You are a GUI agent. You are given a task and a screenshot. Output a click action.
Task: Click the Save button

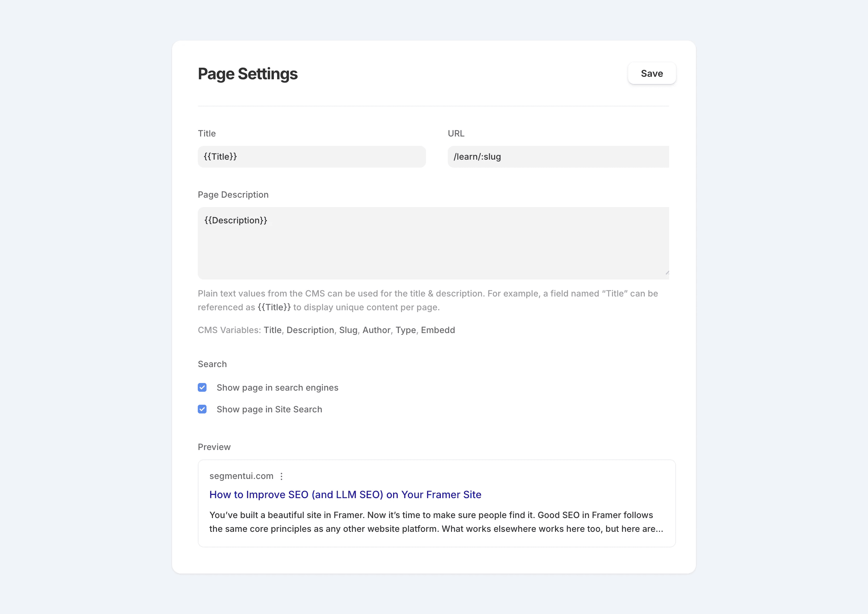tap(652, 73)
